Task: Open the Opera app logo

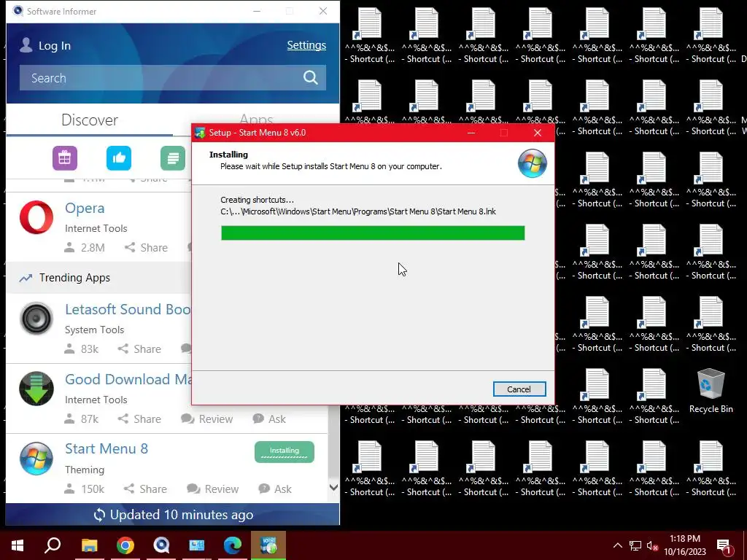Action: pyautogui.click(x=36, y=217)
